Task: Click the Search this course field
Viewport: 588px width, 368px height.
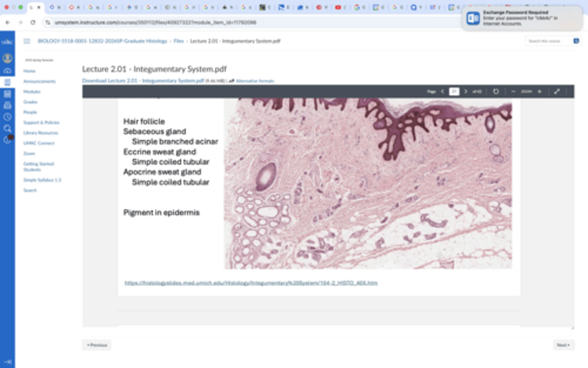Action: [549, 41]
